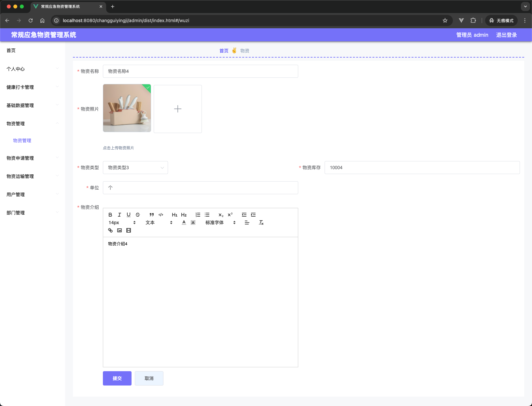Viewport: 532px width, 406px height.
Task: Expand the 基础数据管理 sidebar menu
Action: click(33, 105)
